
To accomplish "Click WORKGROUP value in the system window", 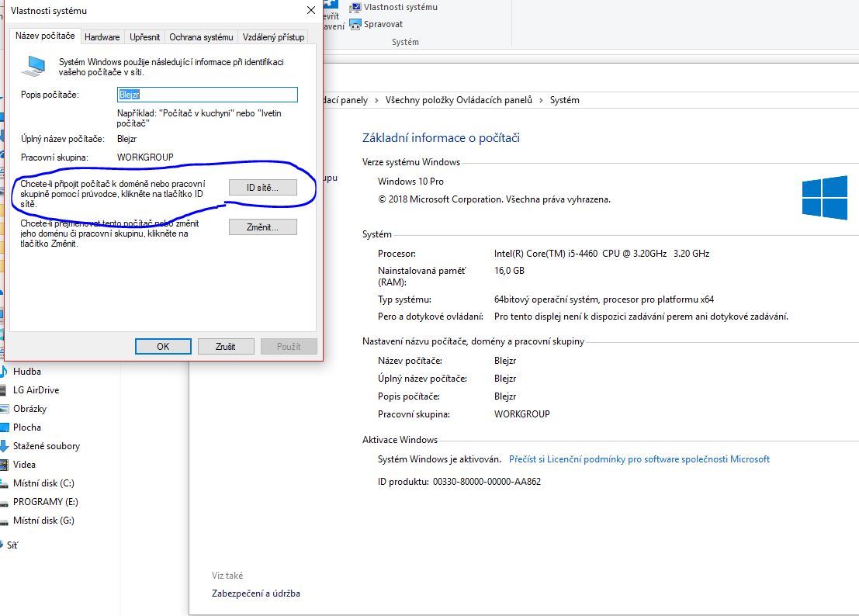I will click(x=521, y=414).
